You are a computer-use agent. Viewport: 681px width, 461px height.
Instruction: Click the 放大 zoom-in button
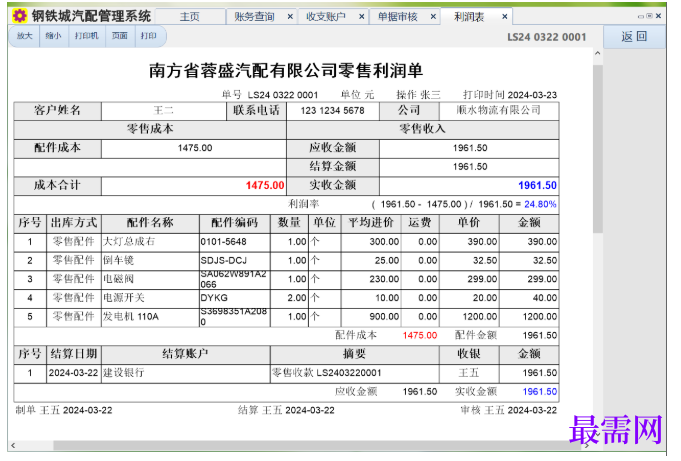25,36
